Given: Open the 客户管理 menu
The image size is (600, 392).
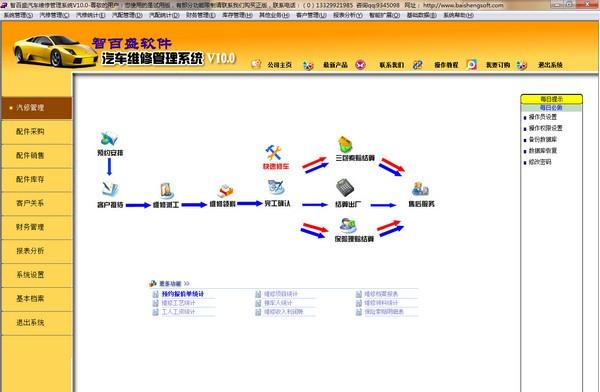Looking at the screenshot, I should [311, 15].
